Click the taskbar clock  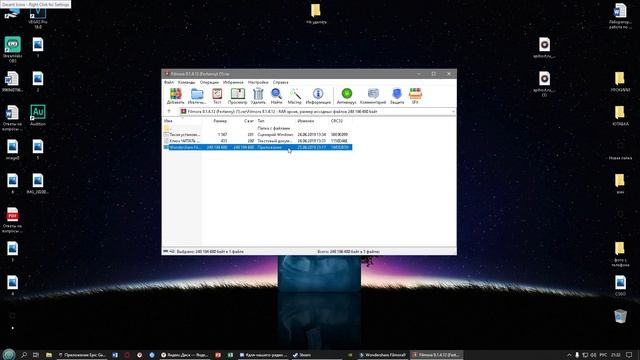click(616, 355)
